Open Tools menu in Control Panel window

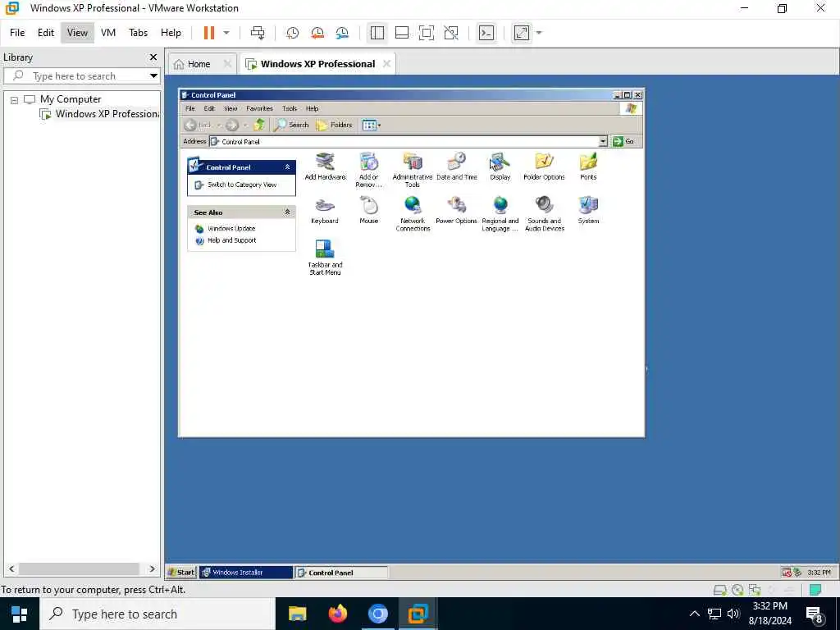coord(290,108)
